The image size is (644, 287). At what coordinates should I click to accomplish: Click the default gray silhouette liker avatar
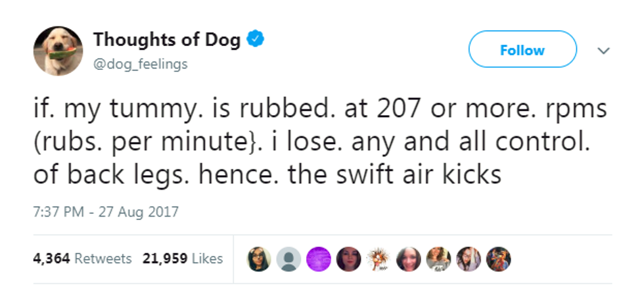[x=288, y=259]
